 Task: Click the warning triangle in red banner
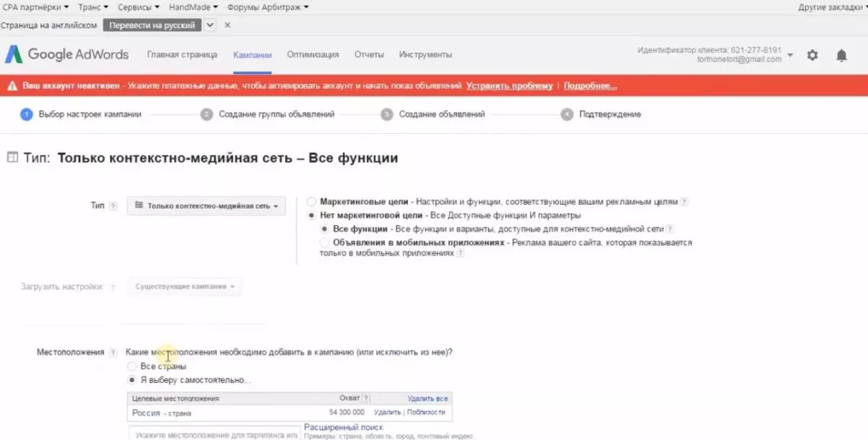(x=12, y=85)
